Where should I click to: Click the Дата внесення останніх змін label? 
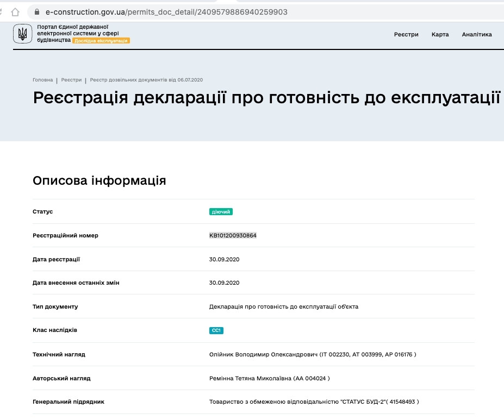tap(76, 283)
